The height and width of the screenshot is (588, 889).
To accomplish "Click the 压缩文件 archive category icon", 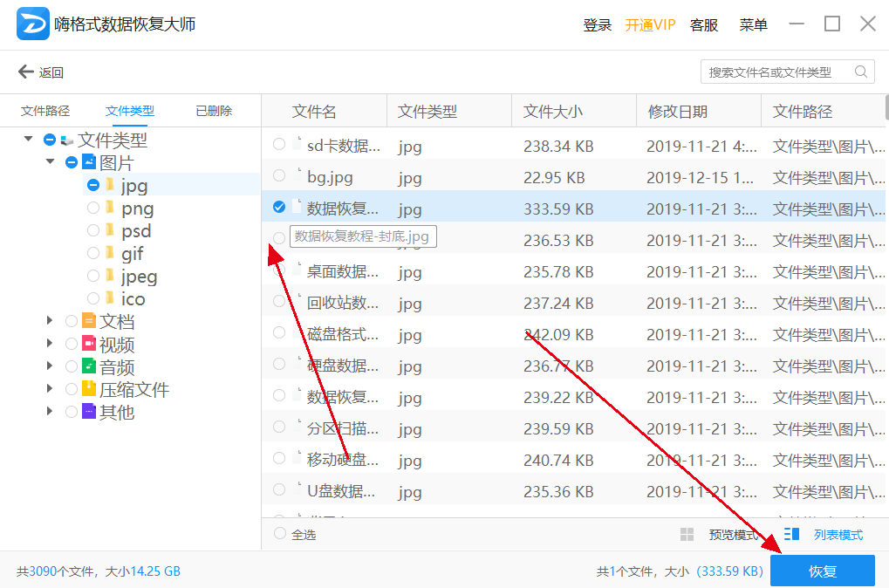I will [89, 388].
